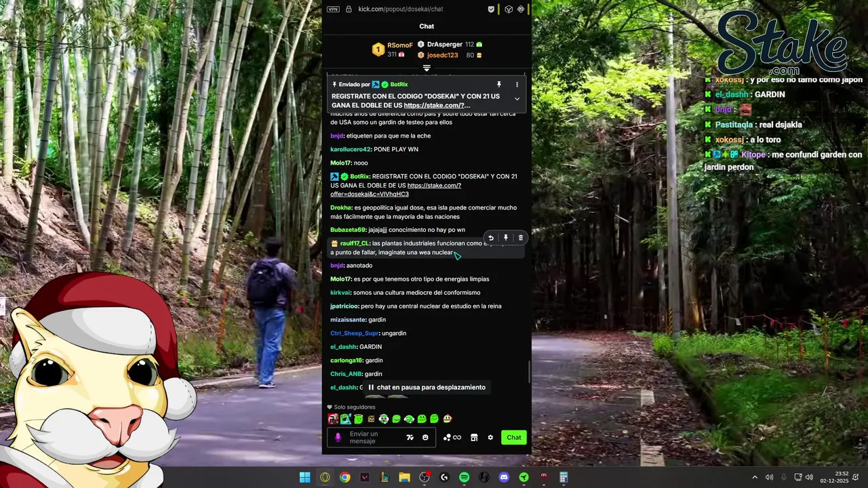Insert the red channel logo emote
The height and width of the screenshot is (488, 868).
[x=333, y=419]
